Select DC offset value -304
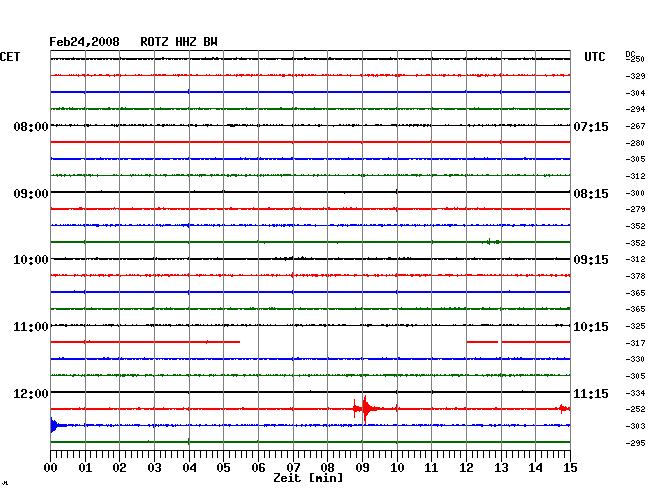 [635, 93]
